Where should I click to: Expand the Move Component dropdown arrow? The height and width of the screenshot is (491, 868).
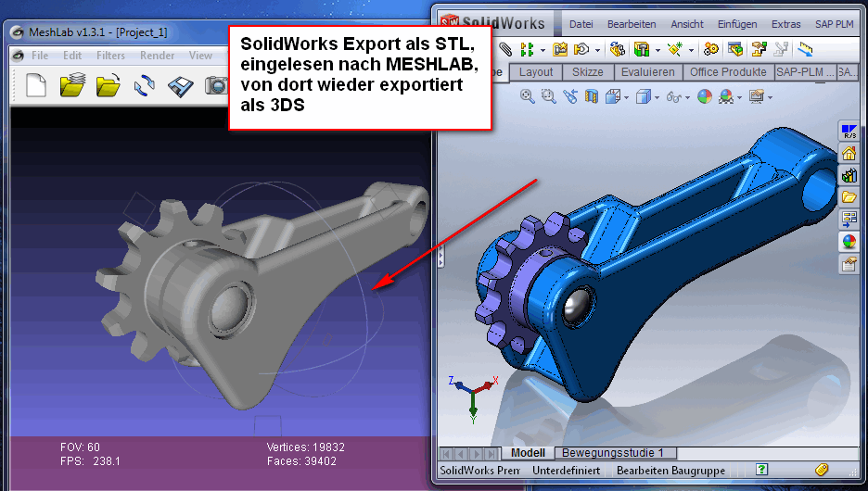pos(597,50)
